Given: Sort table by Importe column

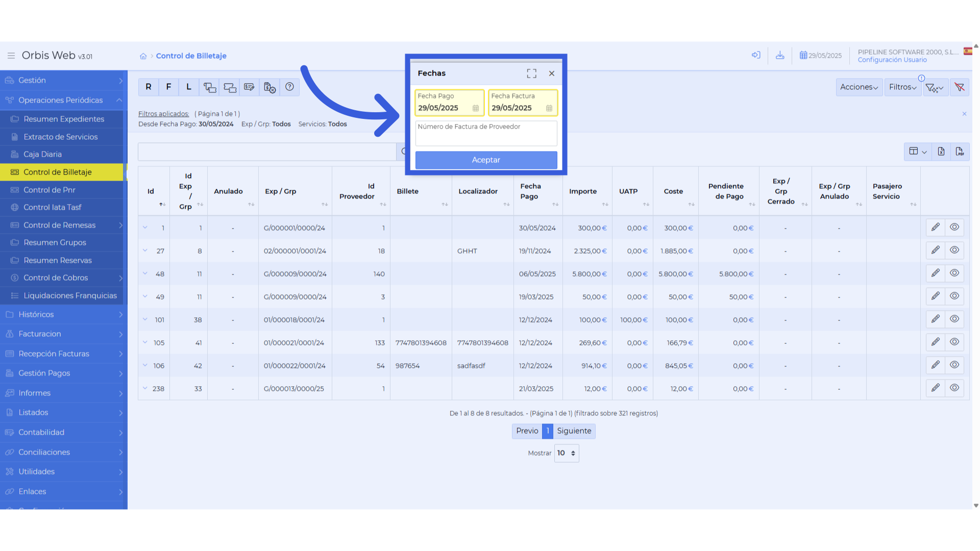Looking at the screenshot, I should tap(587, 191).
